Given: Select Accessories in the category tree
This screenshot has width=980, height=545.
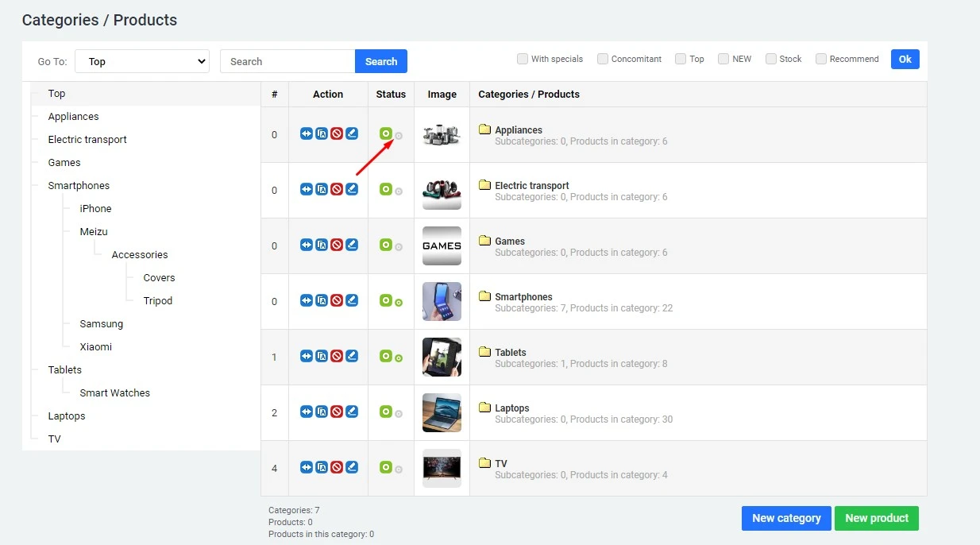Looking at the screenshot, I should click(x=140, y=254).
